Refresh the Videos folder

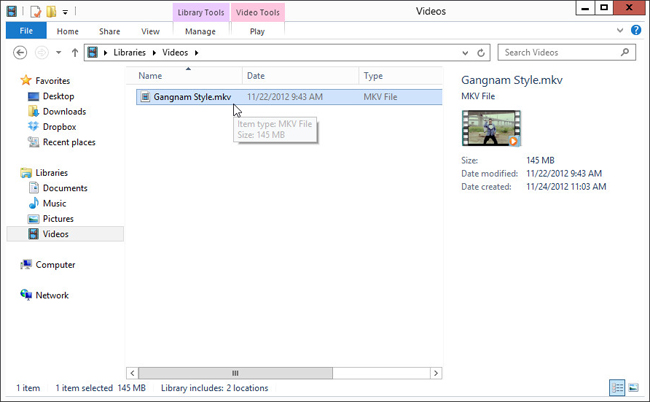(x=481, y=53)
